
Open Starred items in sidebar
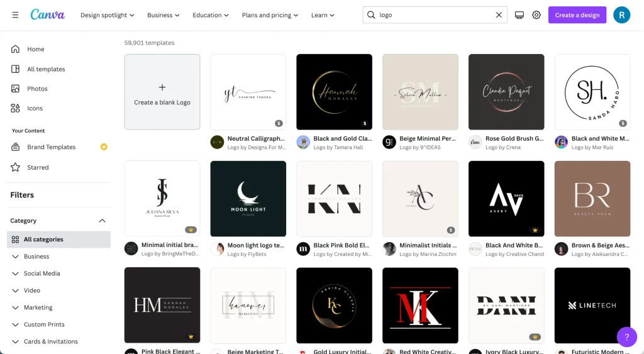click(x=38, y=167)
